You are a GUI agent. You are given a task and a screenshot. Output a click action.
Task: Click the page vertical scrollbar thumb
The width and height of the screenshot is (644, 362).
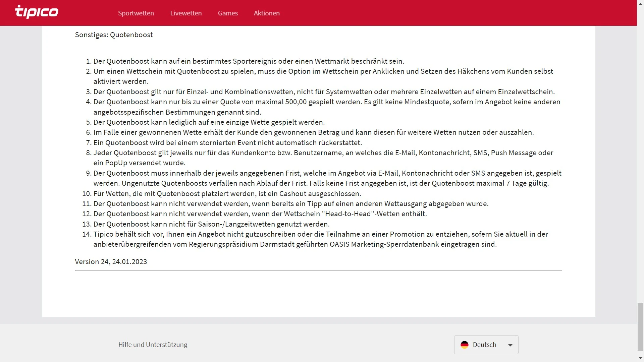pyautogui.click(x=640, y=326)
